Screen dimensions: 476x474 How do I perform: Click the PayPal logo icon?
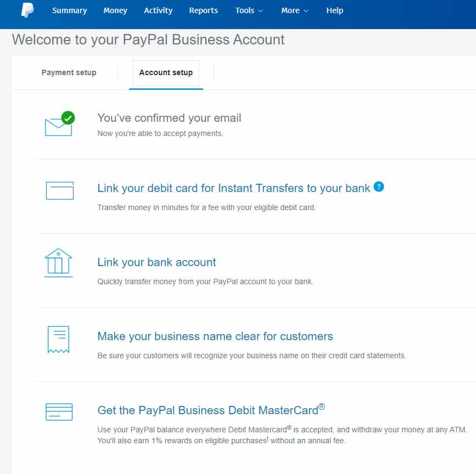pos(27,10)
